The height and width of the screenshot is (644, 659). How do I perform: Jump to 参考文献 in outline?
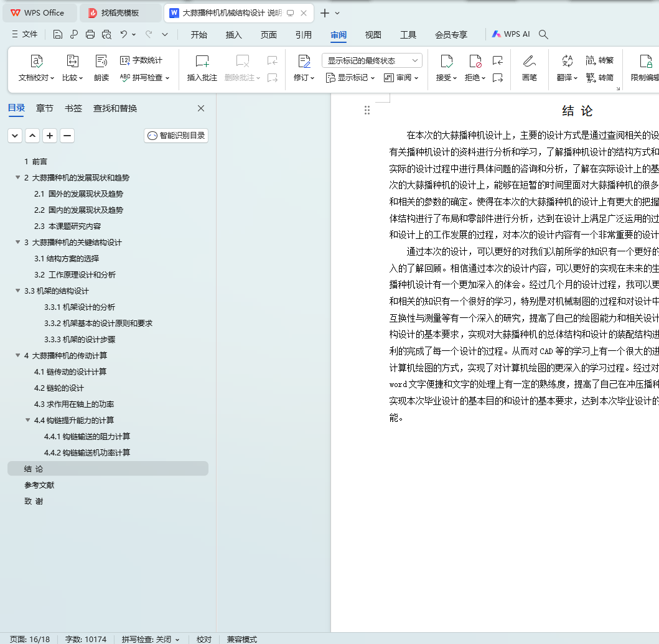(39, 485)
